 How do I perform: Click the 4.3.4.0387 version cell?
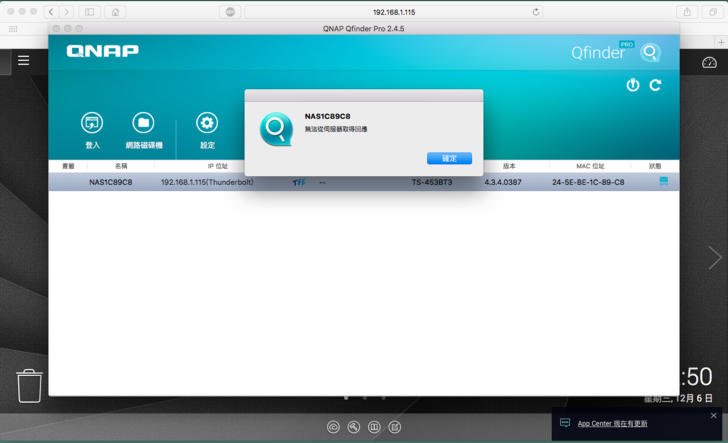point(503,182)
